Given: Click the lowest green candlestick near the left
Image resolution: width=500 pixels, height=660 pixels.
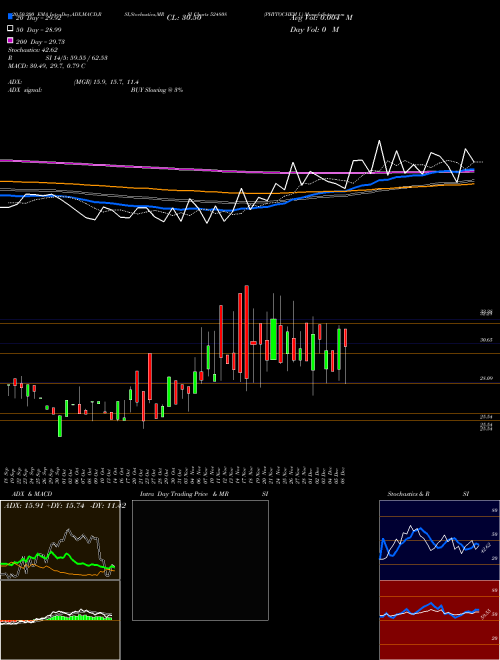Looking at the screenshot, I should point(60,426).
